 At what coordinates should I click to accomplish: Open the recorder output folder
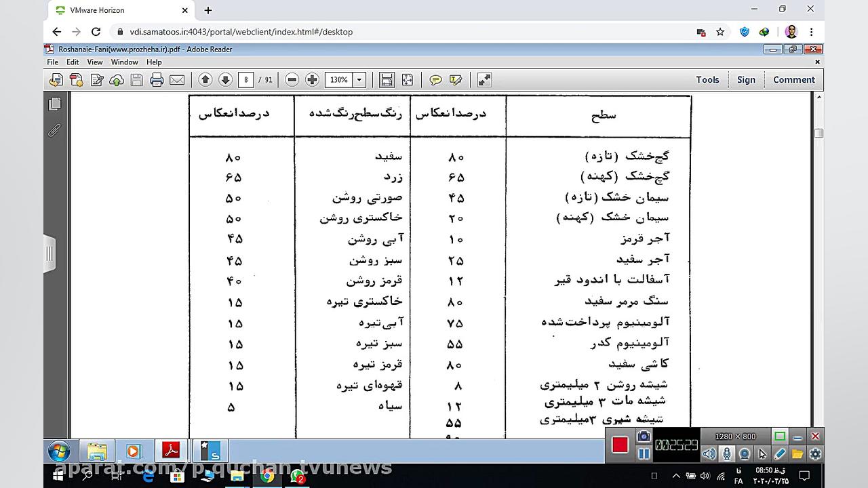pos(797,454)
